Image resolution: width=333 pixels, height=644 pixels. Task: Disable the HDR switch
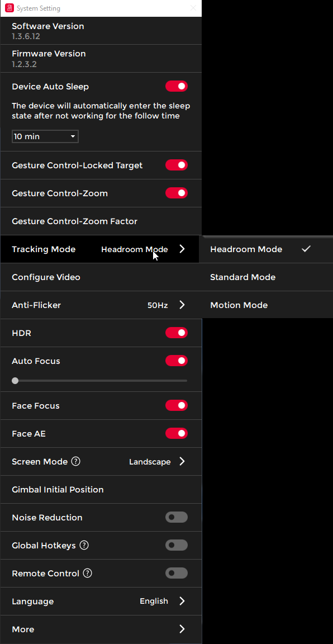177,333
